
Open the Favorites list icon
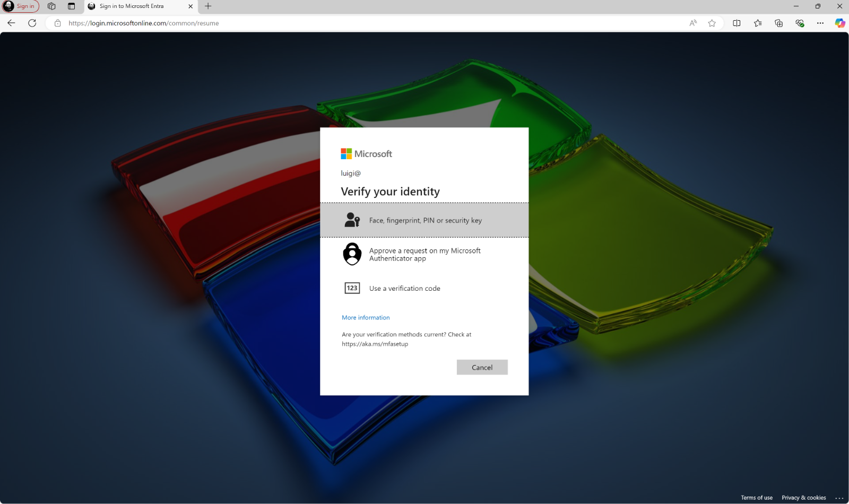(758, 23)
